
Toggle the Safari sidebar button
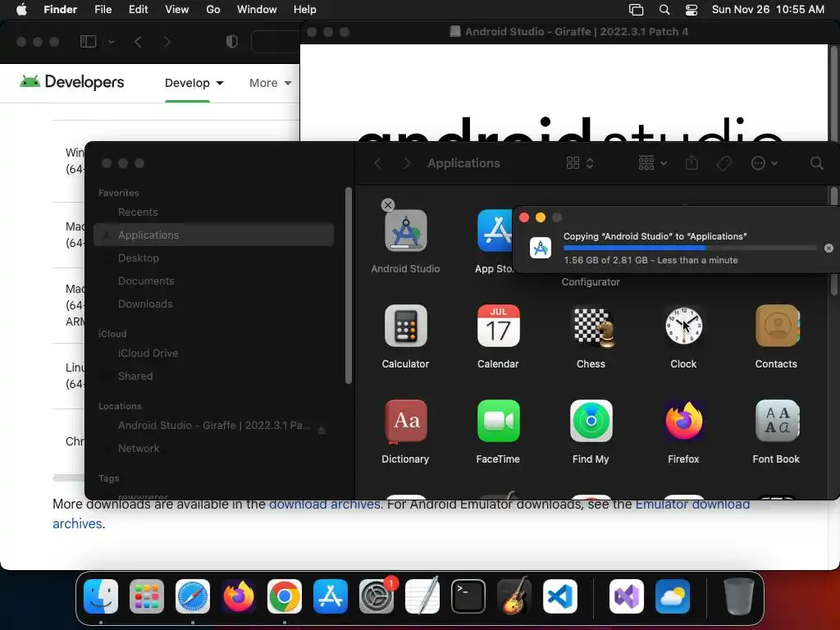tap(89, 41)
